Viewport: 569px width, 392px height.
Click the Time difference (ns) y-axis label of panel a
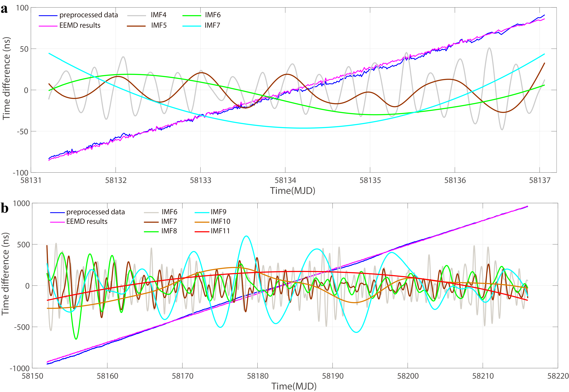click(7, 78)
